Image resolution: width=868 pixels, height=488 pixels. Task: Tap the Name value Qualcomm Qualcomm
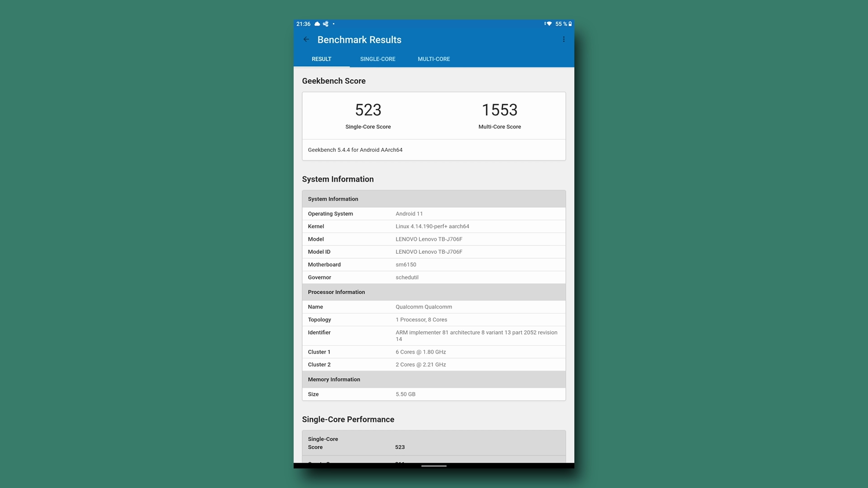[x=424, y=307]
